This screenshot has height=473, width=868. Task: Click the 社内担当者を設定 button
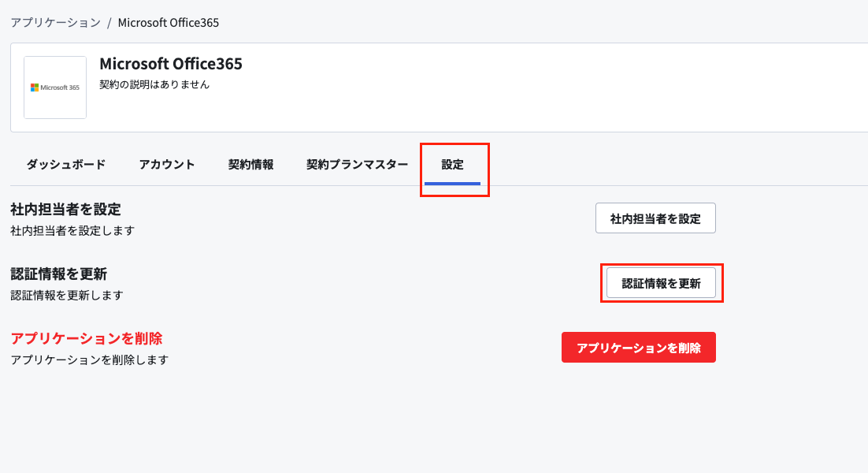coord(655,218)
